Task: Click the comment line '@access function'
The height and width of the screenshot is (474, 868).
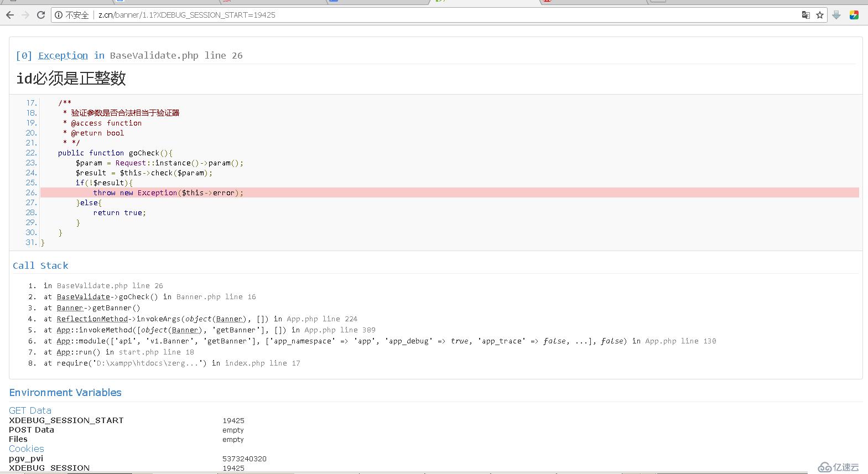Action: [x=106, y=123]
